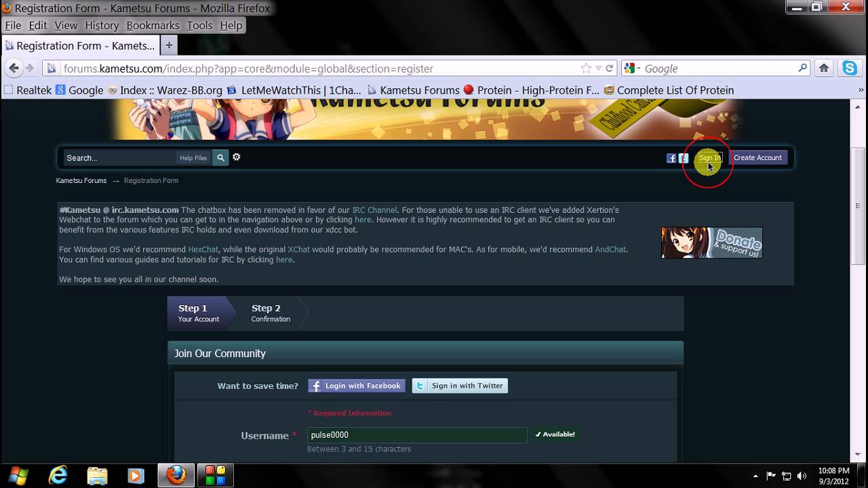Click the colored blocks taskbar app icon
Viewport: 868px width, 488px height.
point(215,476)
